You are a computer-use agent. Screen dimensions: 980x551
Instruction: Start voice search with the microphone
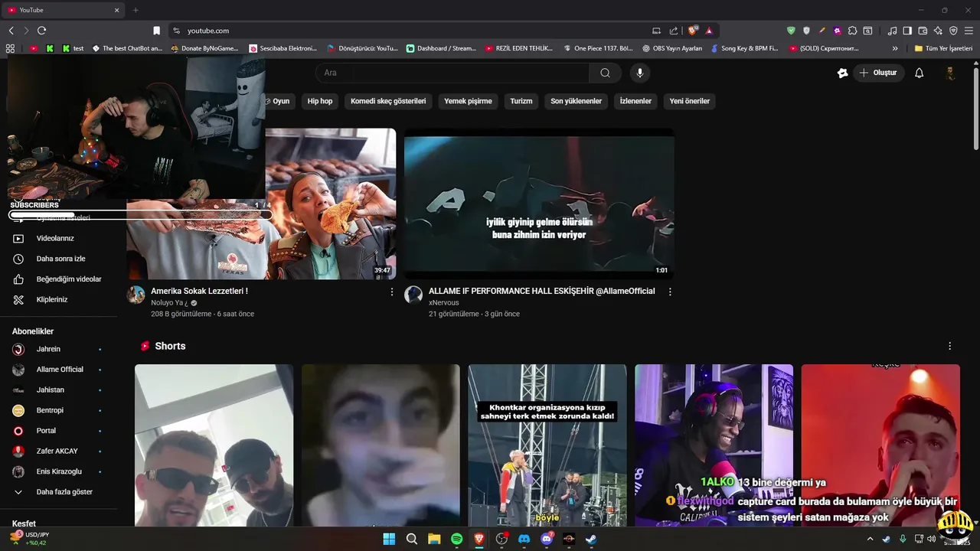pos(639,73)
